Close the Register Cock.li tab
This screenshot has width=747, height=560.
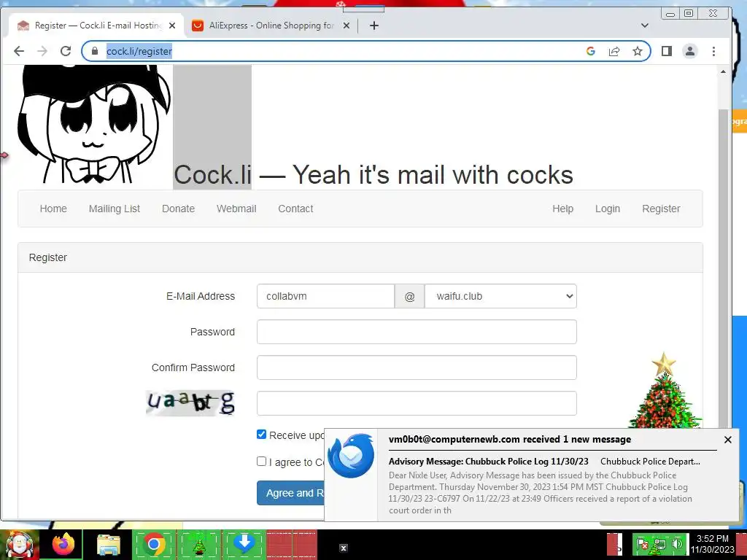pyautogui.click(x=172, y=26)
